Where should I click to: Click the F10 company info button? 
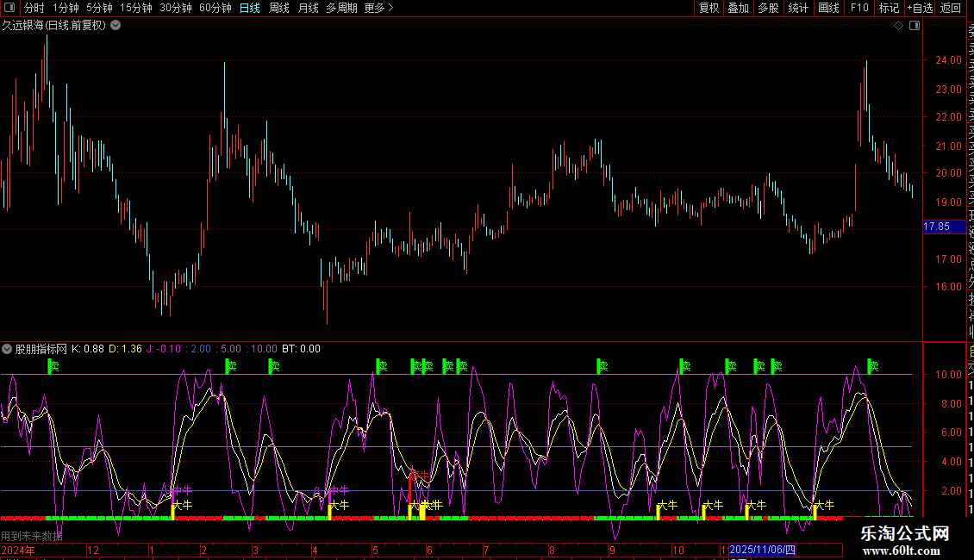tap(859, 8)
